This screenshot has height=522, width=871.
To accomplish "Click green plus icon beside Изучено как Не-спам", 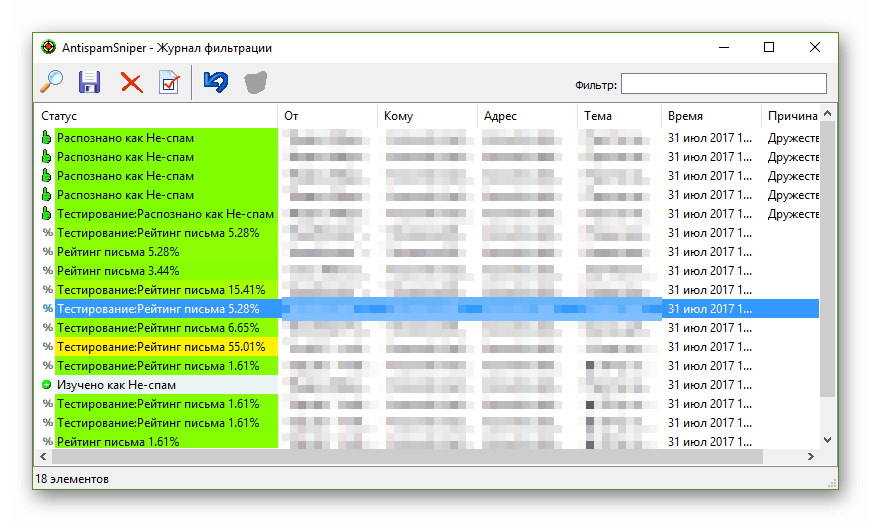I will pos(47,384).
